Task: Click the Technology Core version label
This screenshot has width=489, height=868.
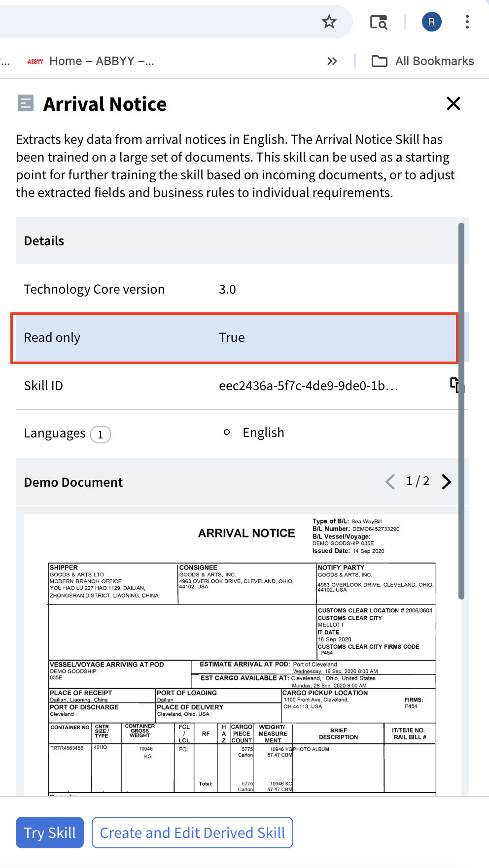Action: point(94,289)
